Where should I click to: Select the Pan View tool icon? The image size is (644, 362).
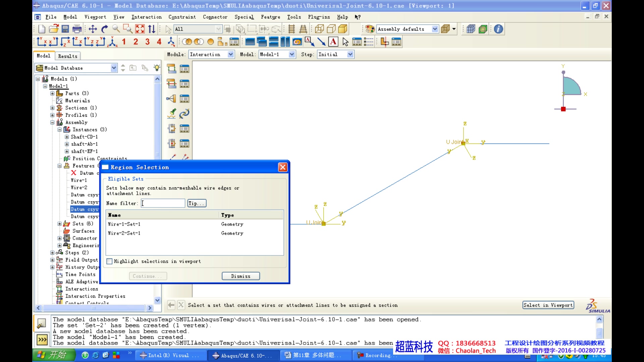pyautogui.click(x=93, y=29)
